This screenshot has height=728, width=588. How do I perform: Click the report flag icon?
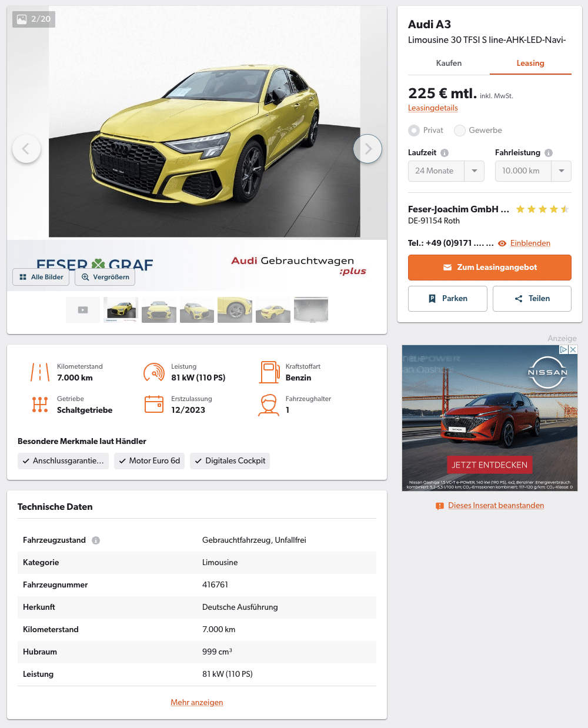pos(440,506)
